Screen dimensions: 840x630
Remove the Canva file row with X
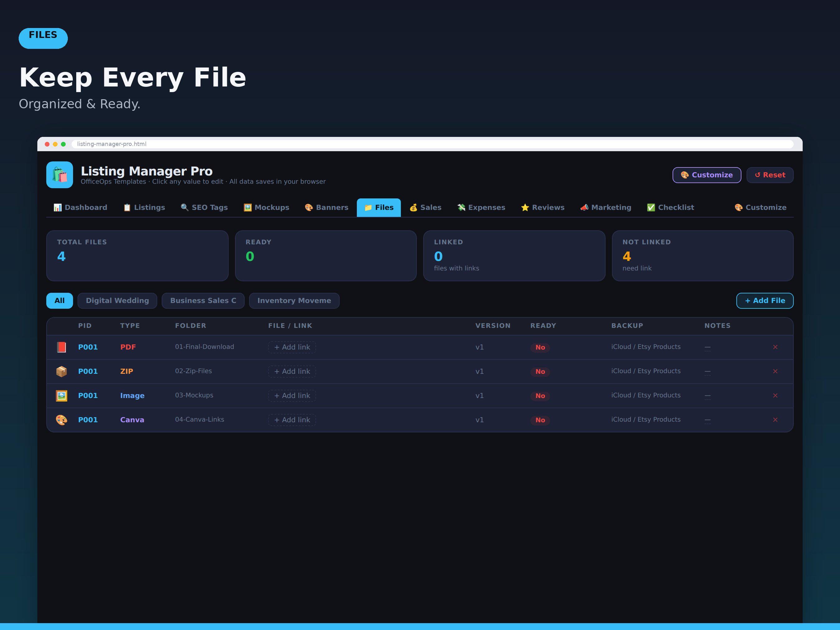775,420
